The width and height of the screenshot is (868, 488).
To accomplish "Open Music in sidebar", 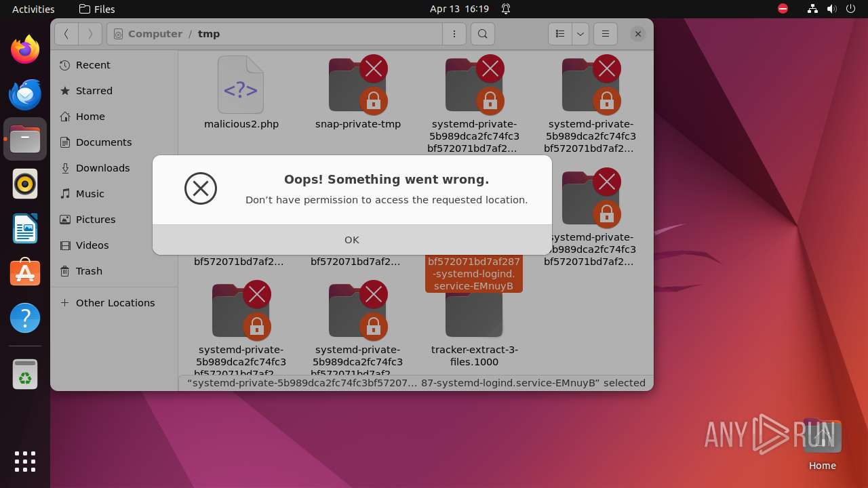I will click(x=114, y=194).
